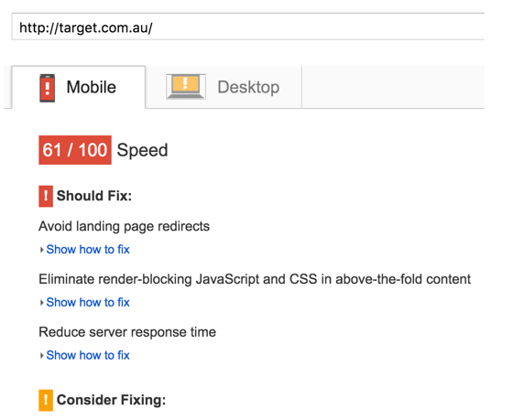Viewport: 513px width, 420px height.
Task: Open Show how to fix under render-blocking JavaScript
Action: tap(88, 302)
